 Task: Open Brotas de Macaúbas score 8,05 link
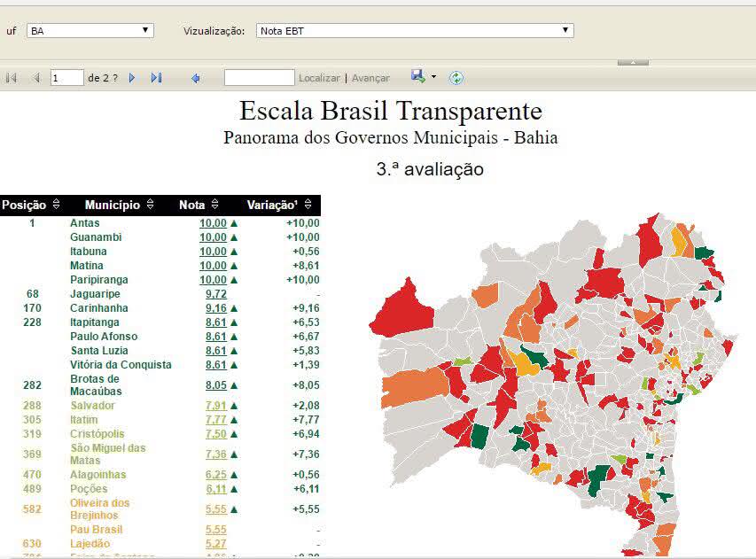point(216,385)
